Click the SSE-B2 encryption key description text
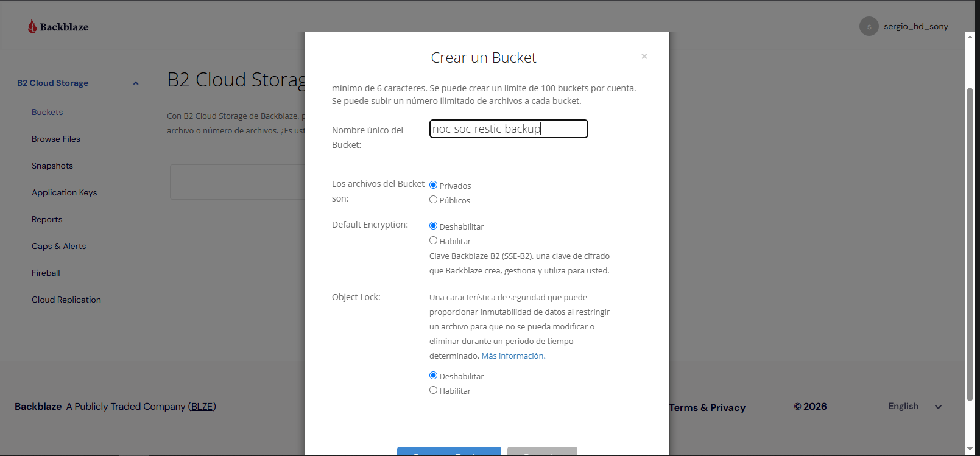Viewport: 980px width, 456px height. pos(520,264)
